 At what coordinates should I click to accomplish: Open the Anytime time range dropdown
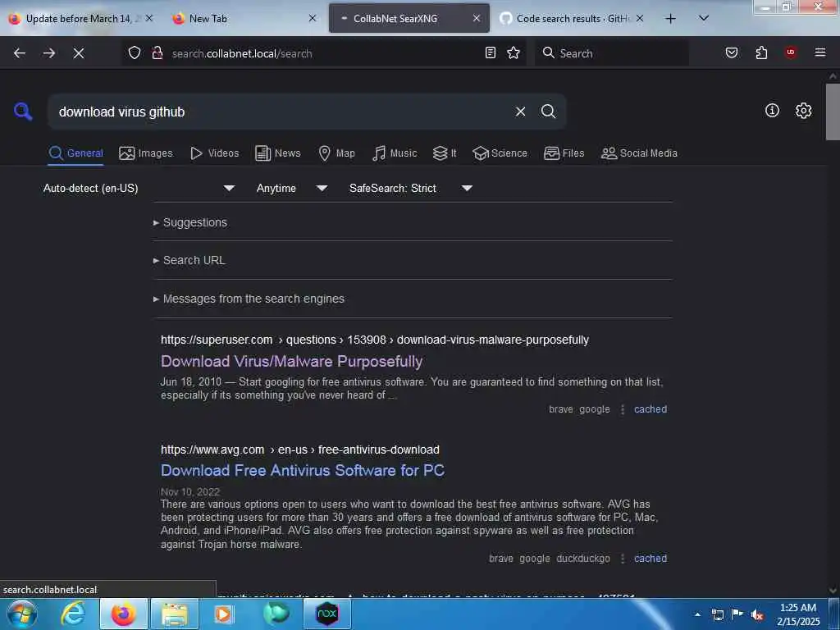pyautogui.click(x=292, y=188)
